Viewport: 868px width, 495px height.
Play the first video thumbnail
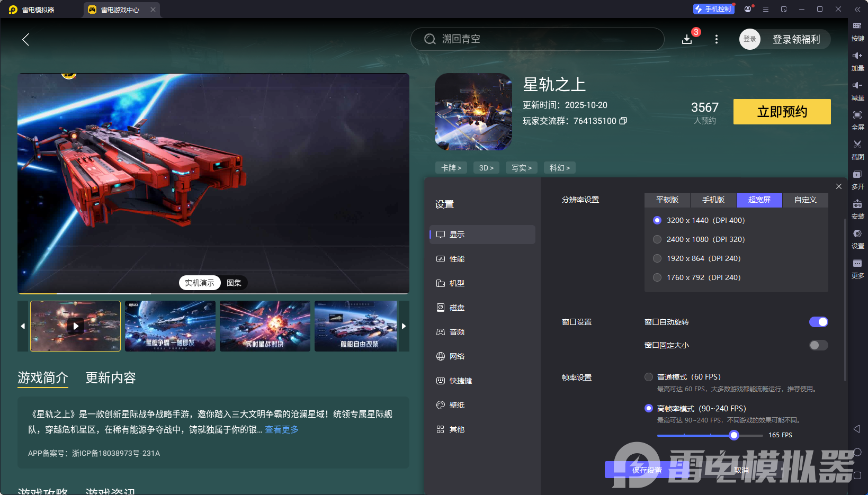click(x=76, y=326)
